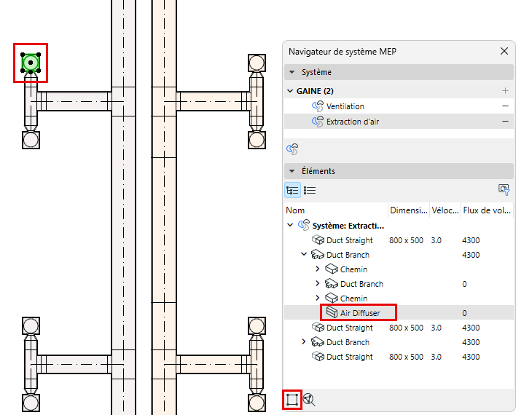Viewport: 532px width, 415px height.
Task: Select the first Duct Straight row
Action: tap(399, 240)
